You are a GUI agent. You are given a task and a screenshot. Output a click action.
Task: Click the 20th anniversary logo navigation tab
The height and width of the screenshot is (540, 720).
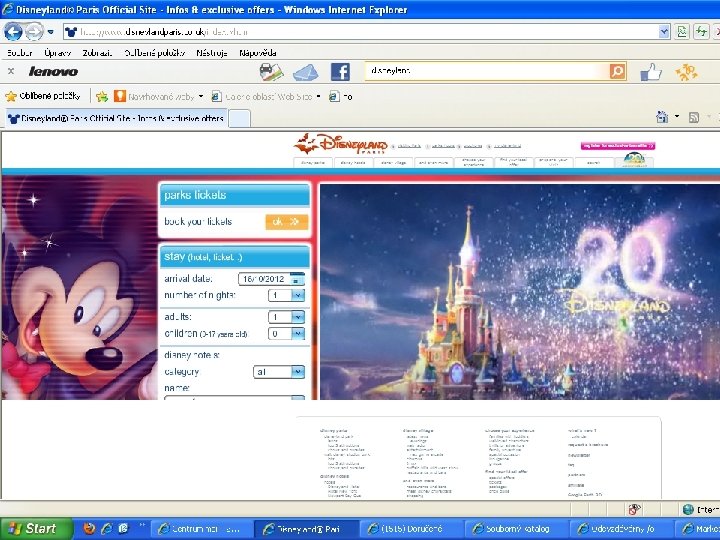[634, 160]
